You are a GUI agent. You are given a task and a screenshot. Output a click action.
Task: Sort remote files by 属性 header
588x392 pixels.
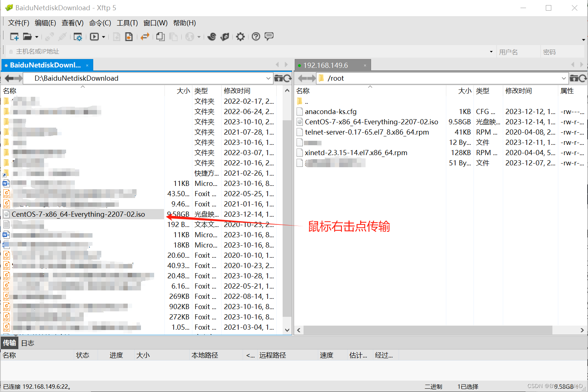[x=572, y=91]
